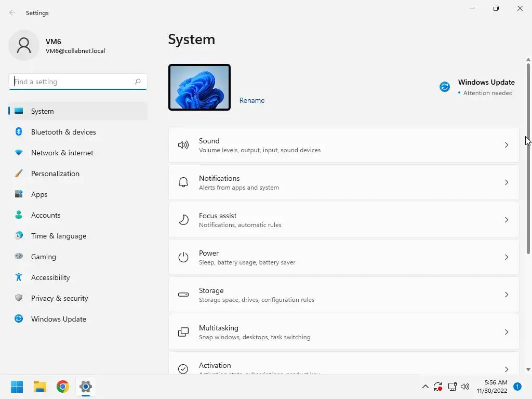Image resolution: width=532 pixels, height=399 pixels.
Task: Click the Storage drive icon
Action: pyautogui.click(x=183, y=295)
